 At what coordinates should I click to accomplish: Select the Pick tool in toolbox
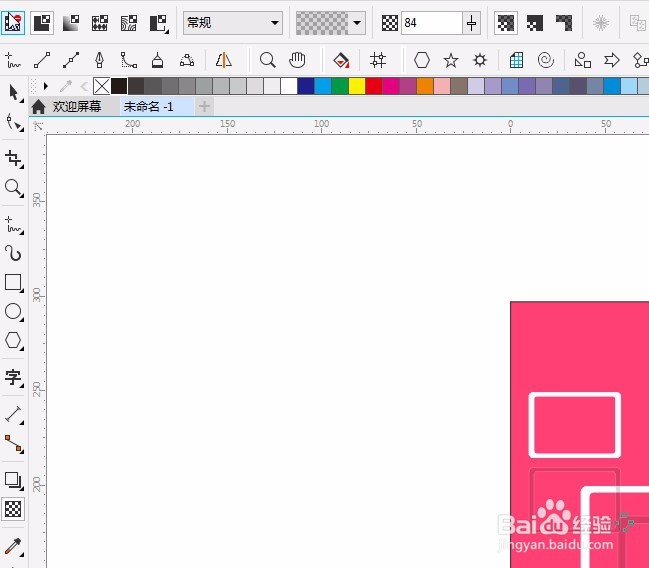[14, 93]
